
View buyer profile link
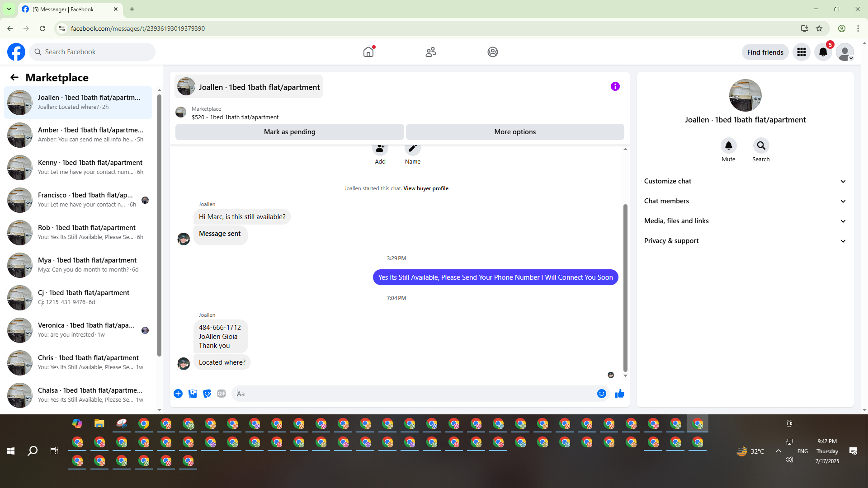tap(426, 188)
